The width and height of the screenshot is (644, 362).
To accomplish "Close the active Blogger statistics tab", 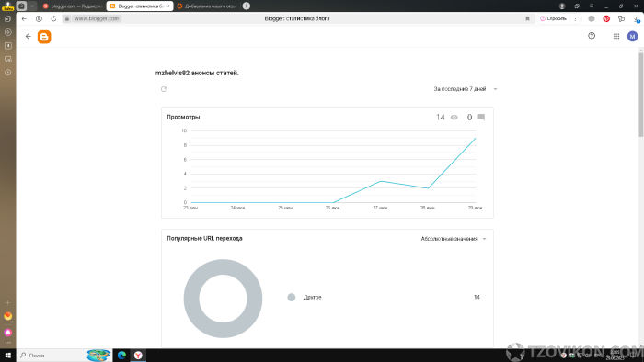I will tap(167, 6).
